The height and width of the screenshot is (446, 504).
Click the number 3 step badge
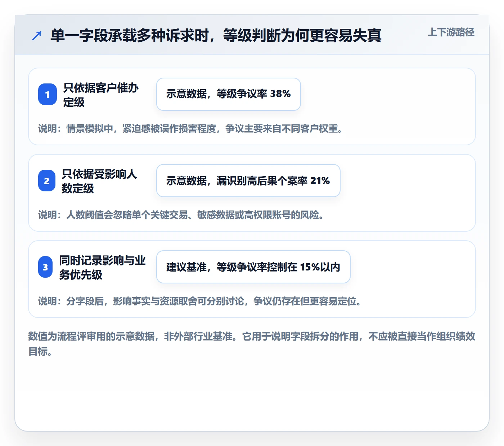(45, 267)
